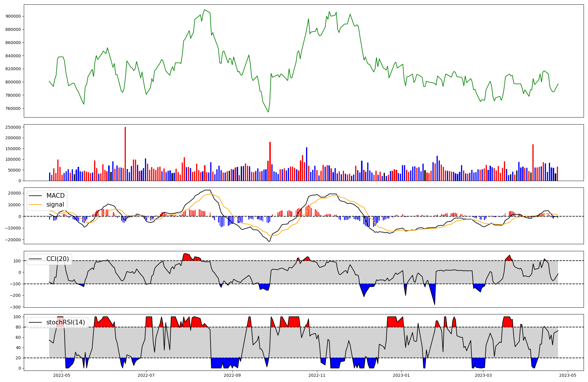This screenshot has width=588, height=382.
Task: Click the 250000 volume axis label
Action: pos(13,127)
